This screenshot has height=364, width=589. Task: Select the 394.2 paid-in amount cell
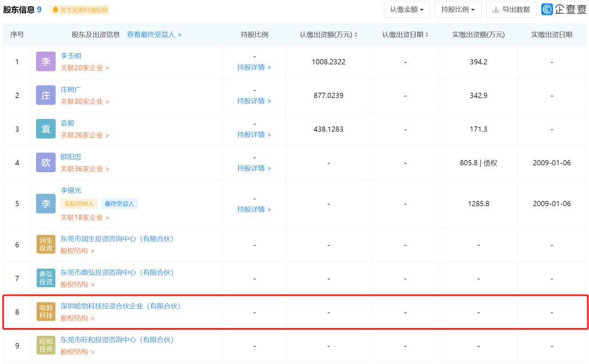click(478, 62)
